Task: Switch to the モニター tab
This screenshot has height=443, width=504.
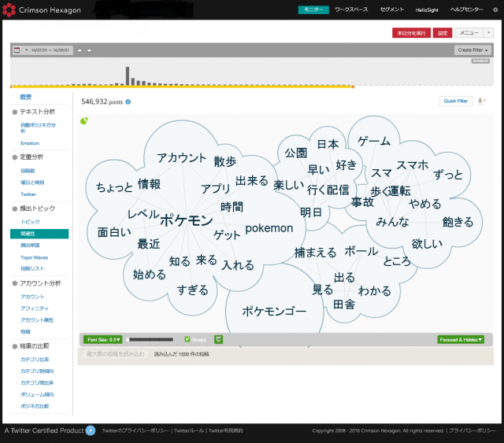Action: (313, 9)
